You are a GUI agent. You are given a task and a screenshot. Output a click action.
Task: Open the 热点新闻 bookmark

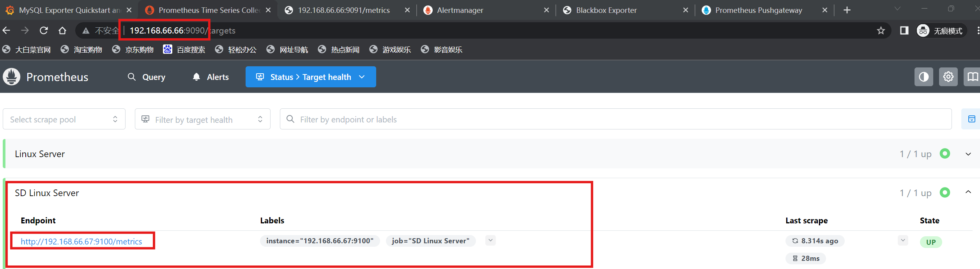tap(339, 50)
